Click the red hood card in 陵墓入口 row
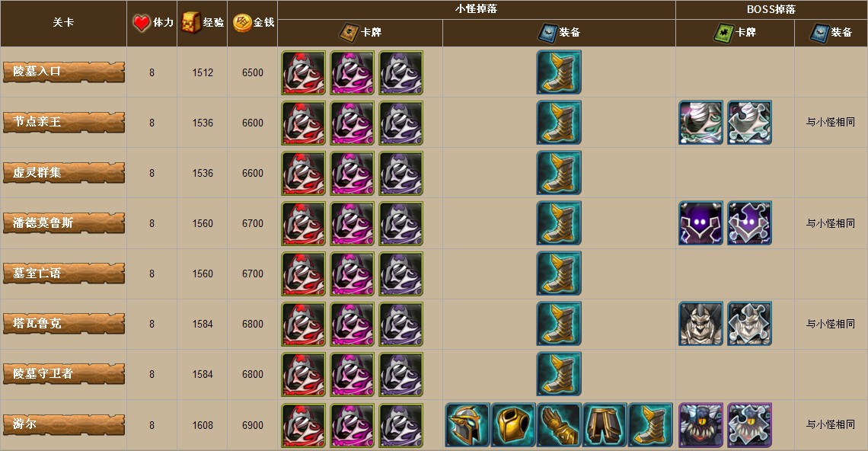 pyautogui.click(x=303, y=72)
